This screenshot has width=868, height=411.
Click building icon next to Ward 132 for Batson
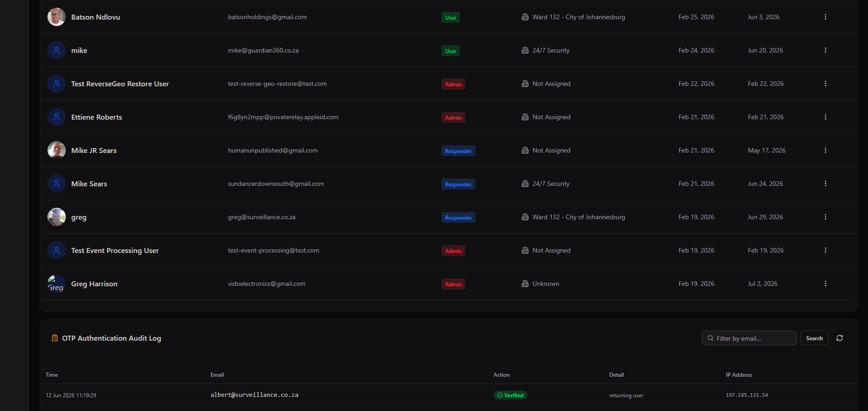click(x=525, y=17)
